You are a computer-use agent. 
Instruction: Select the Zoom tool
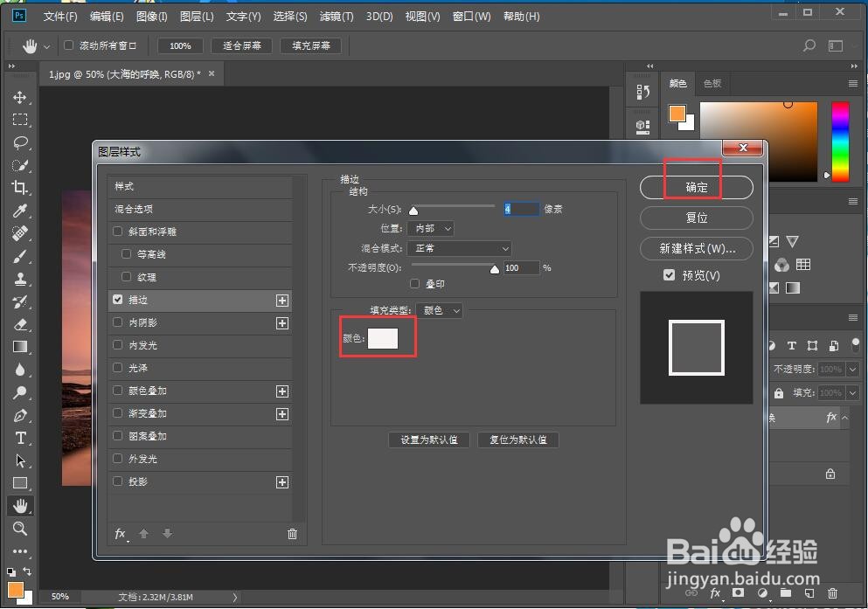21,529
